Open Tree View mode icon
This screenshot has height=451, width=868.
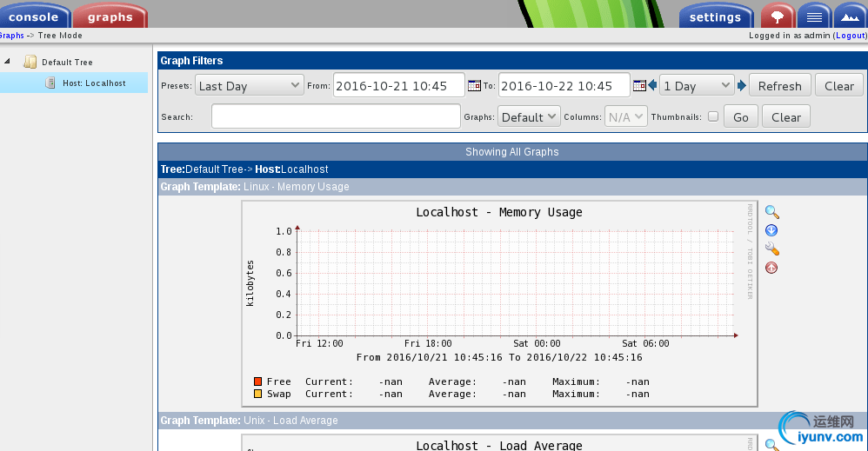click(778, 16)
